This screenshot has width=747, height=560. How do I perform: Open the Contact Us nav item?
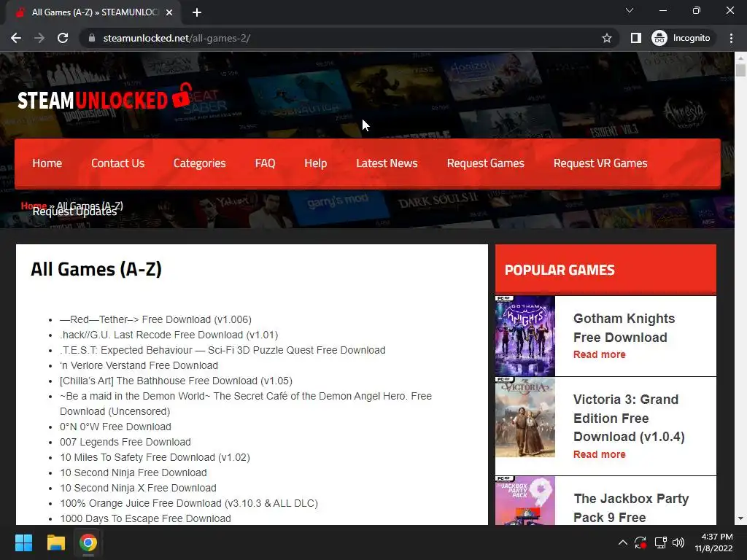tap(117, 163)
